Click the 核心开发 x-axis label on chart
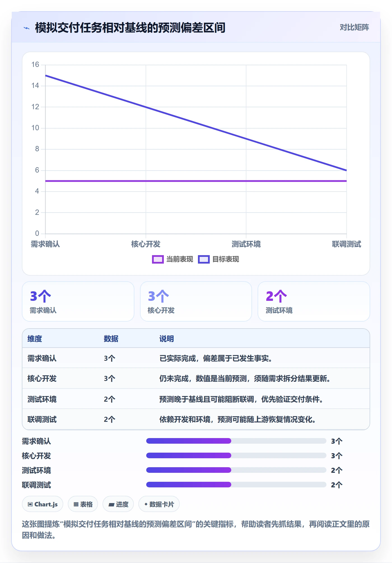 [x=146, y=244]
